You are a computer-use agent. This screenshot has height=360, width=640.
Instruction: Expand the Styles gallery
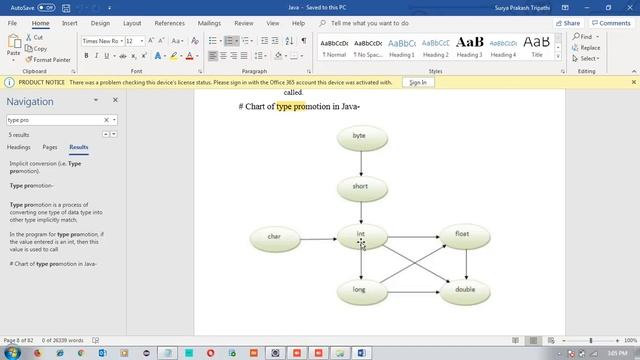click(x=558, y=57)
